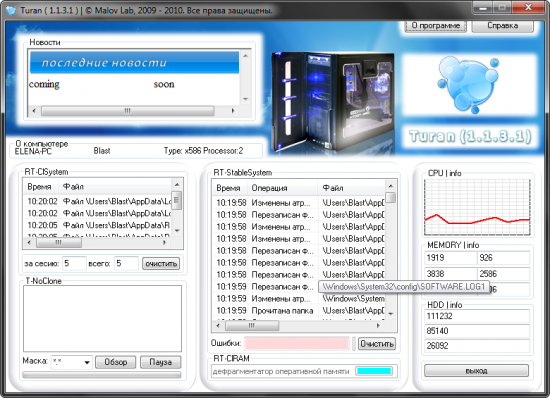Click the cyan RT-ClRAM indicator
Viewport: 550px width, 398px height.
click(x=374, y=371)
